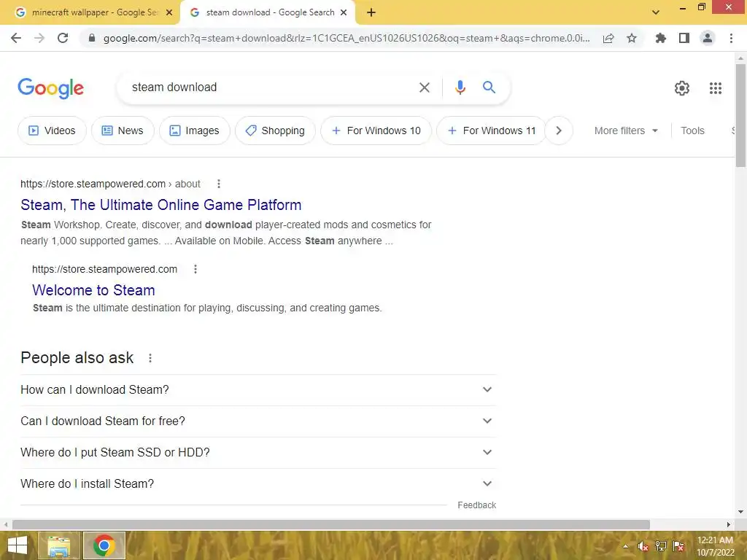Go back to the previous page
Image resolution: width=747 pixels, height=560 pixels.
click(x=16, y=38)
